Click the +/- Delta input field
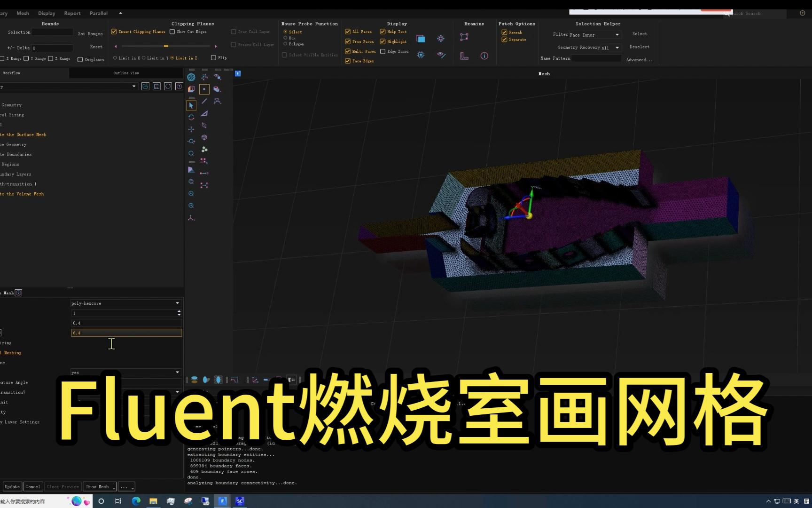This screenshot has width=812, height=508. [x=52, y=48]
